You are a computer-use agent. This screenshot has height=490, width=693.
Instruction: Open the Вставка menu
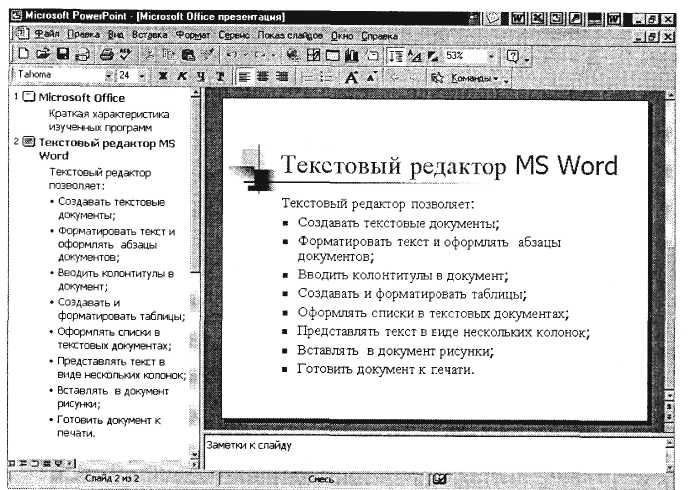pos(149,34)
